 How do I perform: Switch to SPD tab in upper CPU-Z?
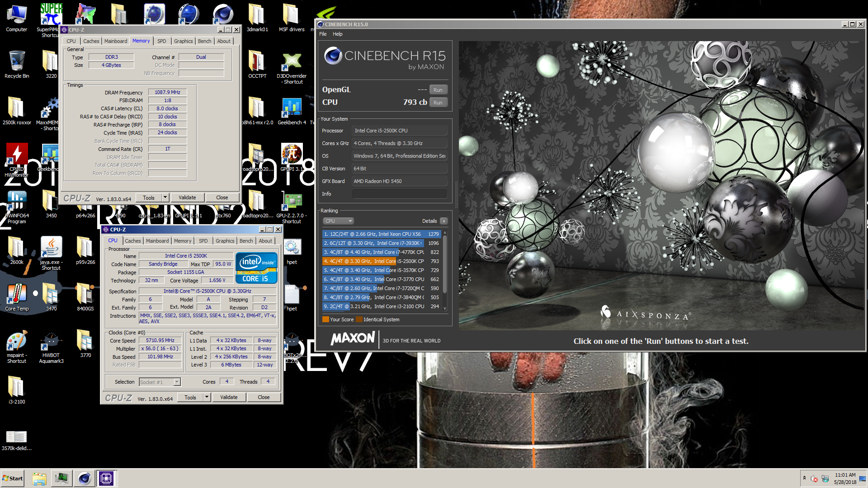click(x=161, y=41)
